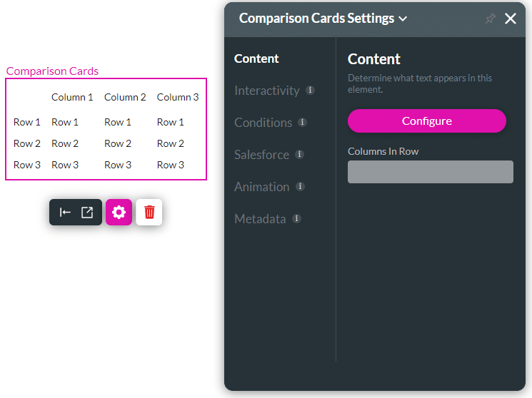Click the Row 2 cell under Column 2
The image size is (532, 398).
pyautogui.click(x=118, y=144)
